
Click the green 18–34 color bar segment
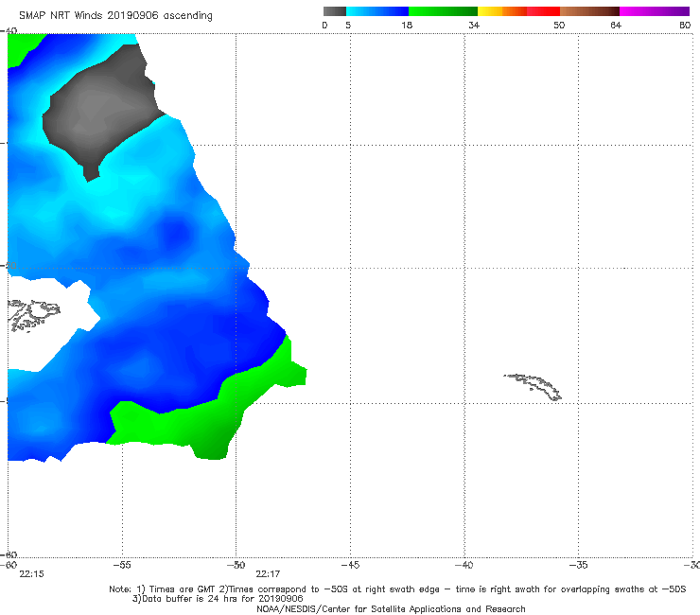click(443, 11)
